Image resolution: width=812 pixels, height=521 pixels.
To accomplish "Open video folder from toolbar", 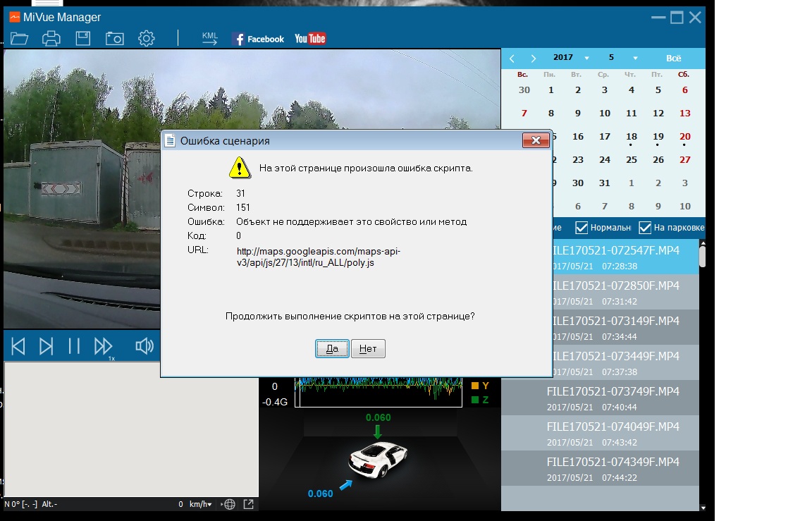I will coord(19,39).
